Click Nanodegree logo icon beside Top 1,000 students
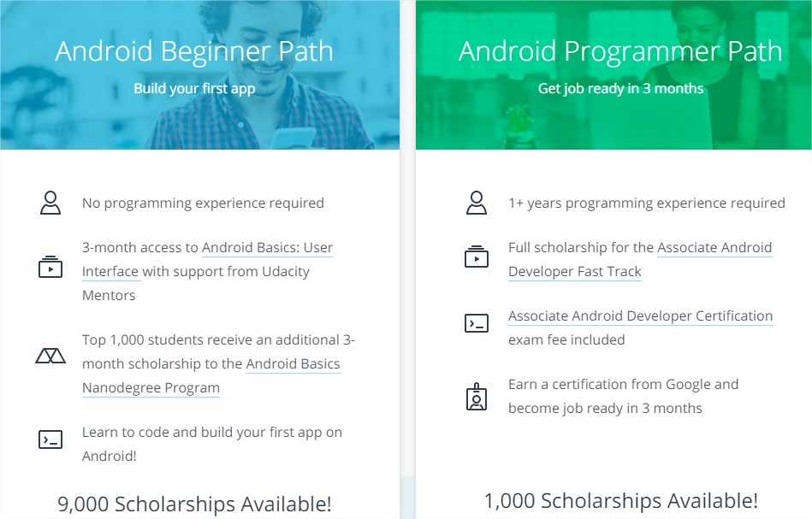Screen dimensions: 812x519 point(50,356)
